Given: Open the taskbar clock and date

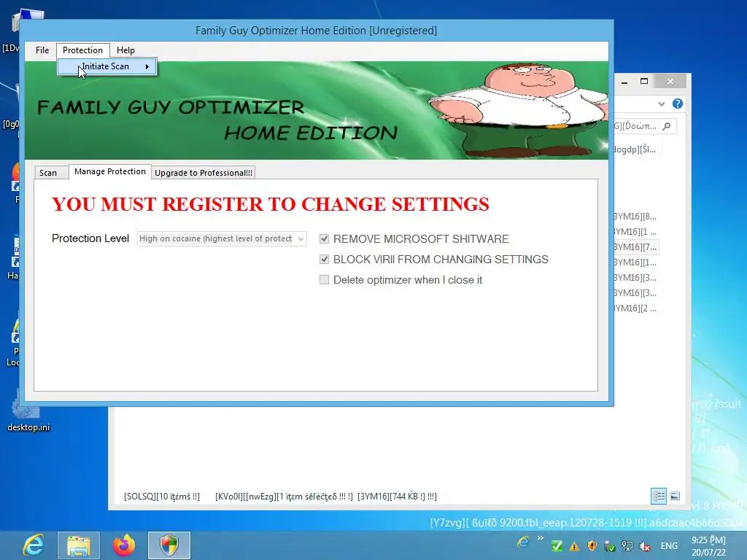Looking at the screenshot, I should (x=709, y=546).
